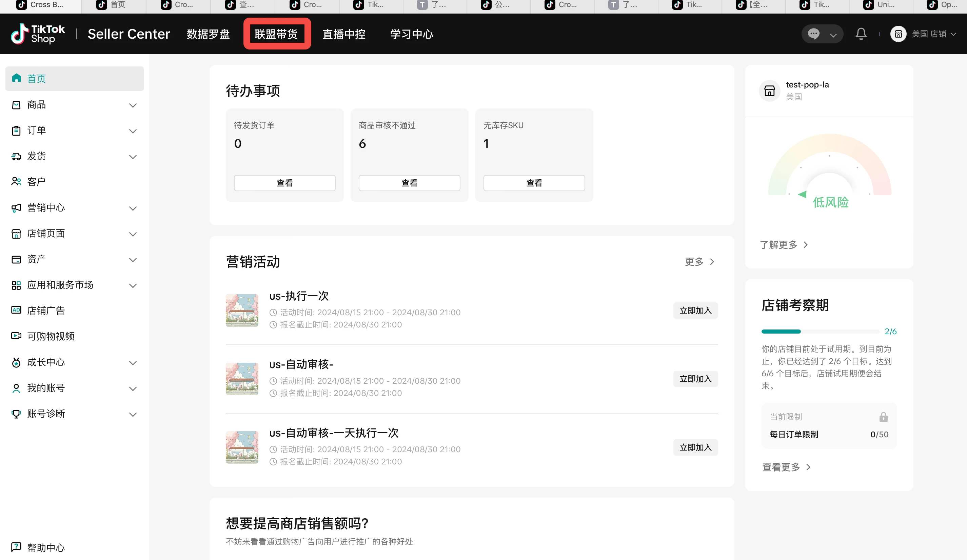Click the 订单 orders icon in sidebar
The height and width of the screenshot is (560, 967).
[16, 131]
